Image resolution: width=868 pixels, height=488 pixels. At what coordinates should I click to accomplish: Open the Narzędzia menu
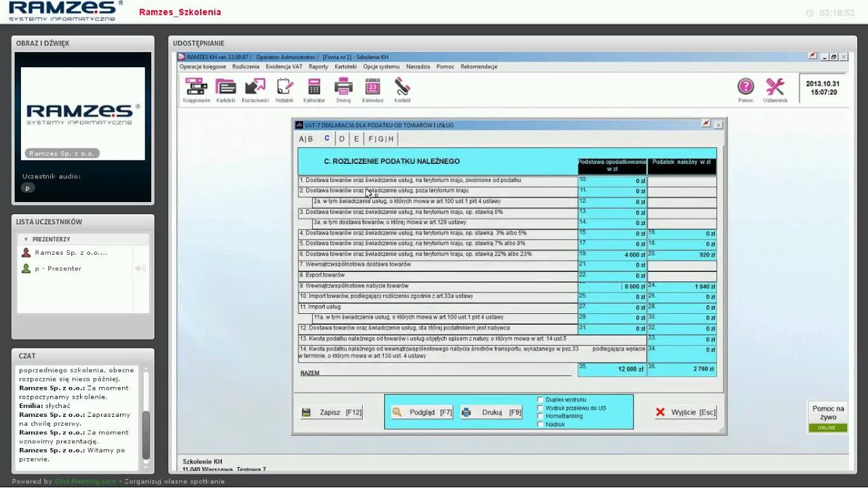pos(418,66)
